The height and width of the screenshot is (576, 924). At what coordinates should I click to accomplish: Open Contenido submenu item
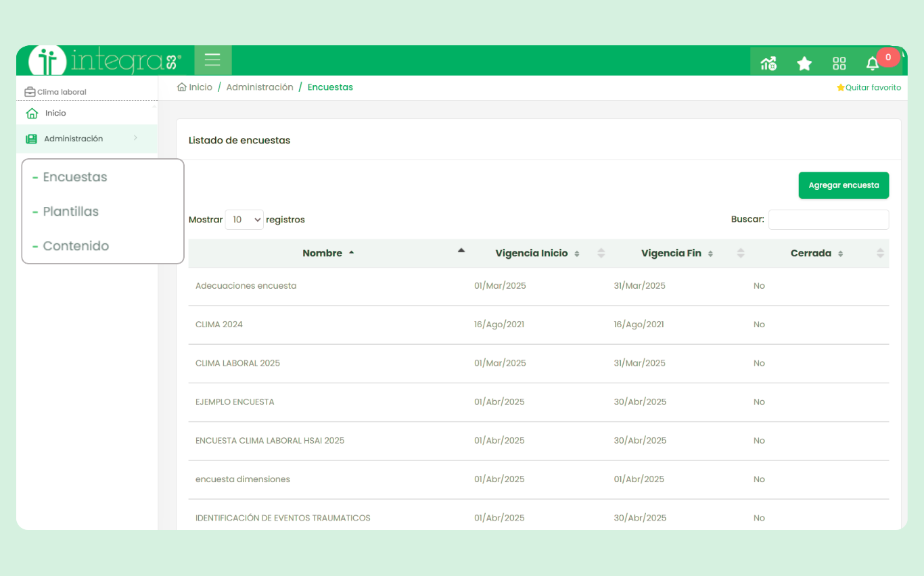(x=76, y=246)
